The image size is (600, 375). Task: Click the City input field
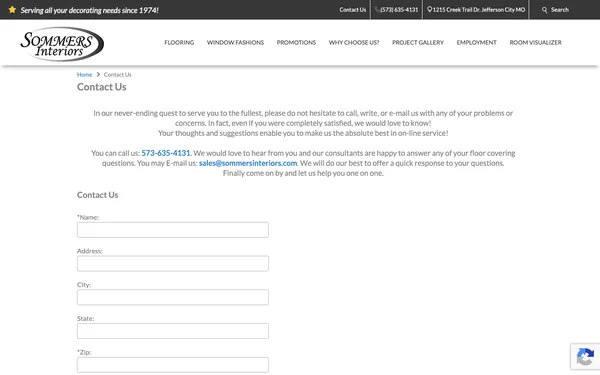coord(173,297)
